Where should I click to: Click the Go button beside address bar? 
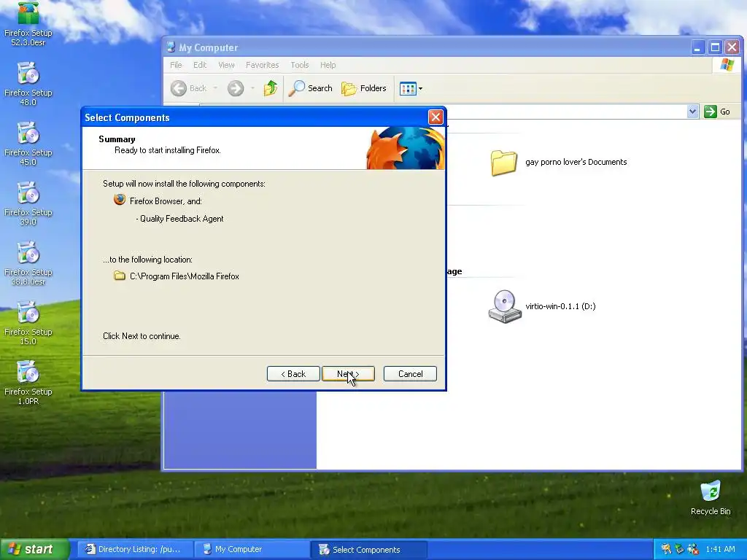click(717, 112)
